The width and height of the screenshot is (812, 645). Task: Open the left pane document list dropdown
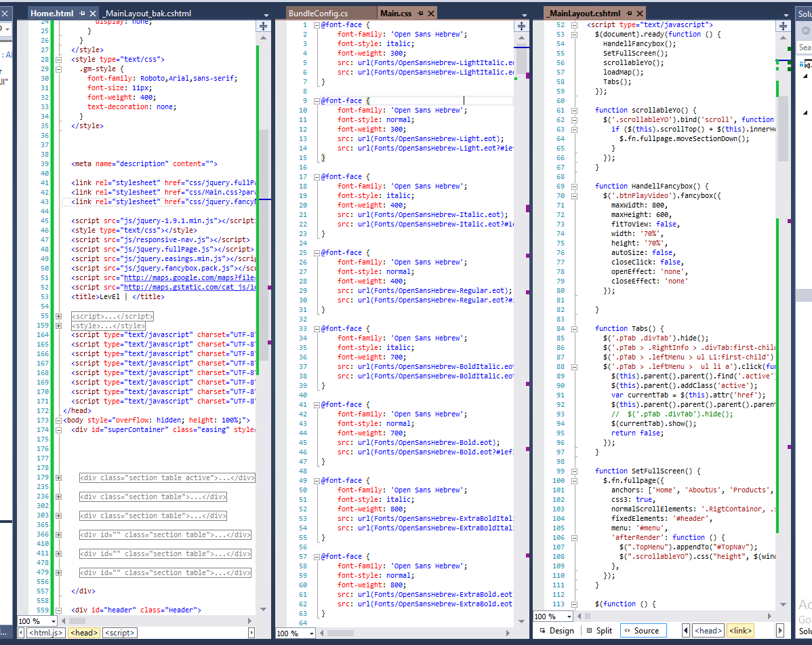pos(266,15)
